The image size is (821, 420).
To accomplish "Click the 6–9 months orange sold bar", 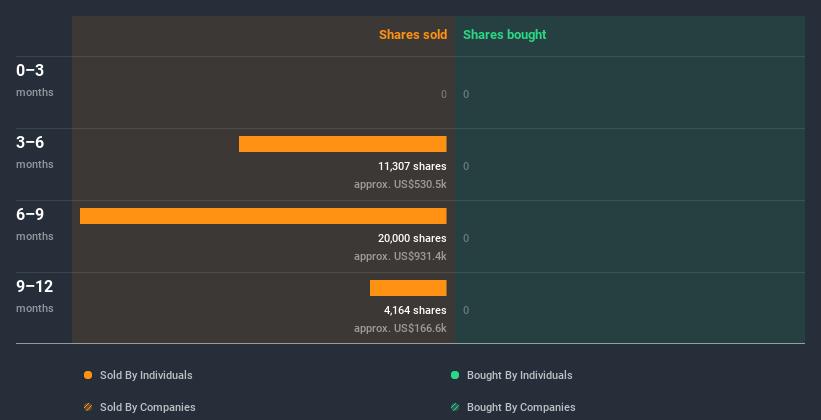I will coord(263,216).
